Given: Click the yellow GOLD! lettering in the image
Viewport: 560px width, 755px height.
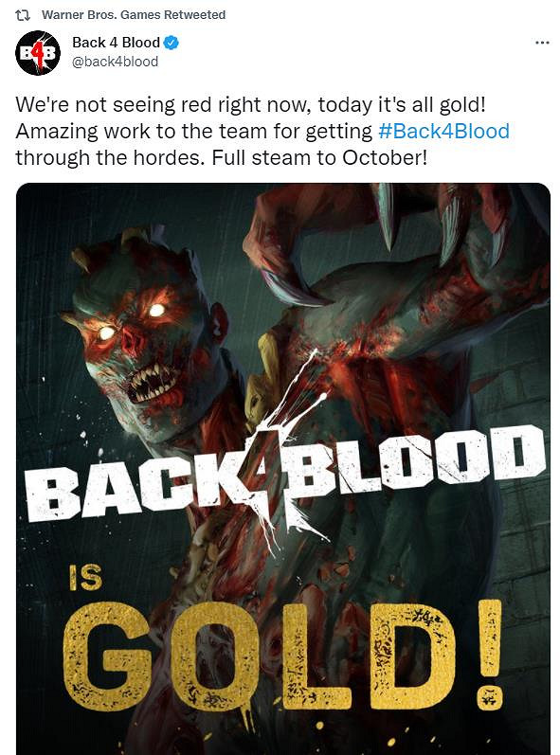Looking at the screenshot, I should (283, 656).
